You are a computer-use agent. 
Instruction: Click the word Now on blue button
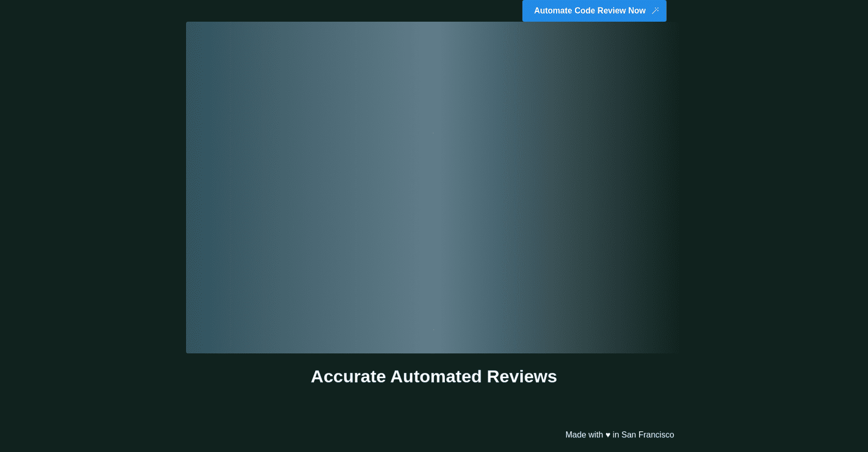pos(637,11)
